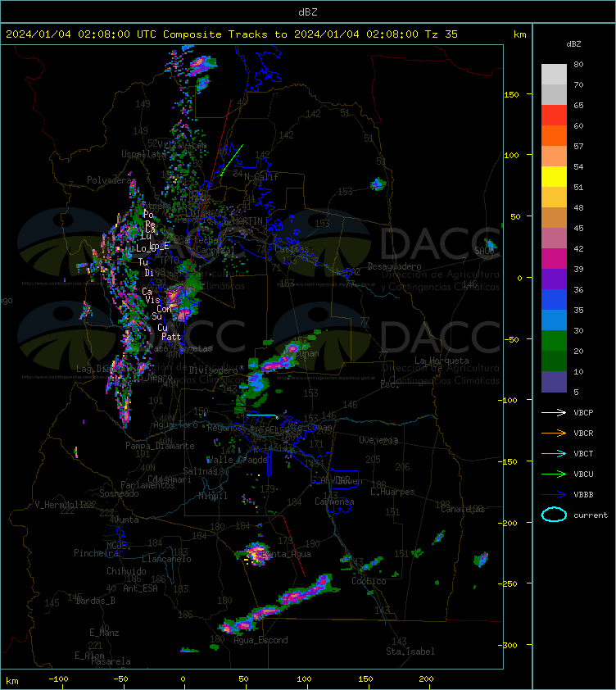616x690 pixels.
Task: Pick the lightest gray swatch atop the legend
Action: 554,74
